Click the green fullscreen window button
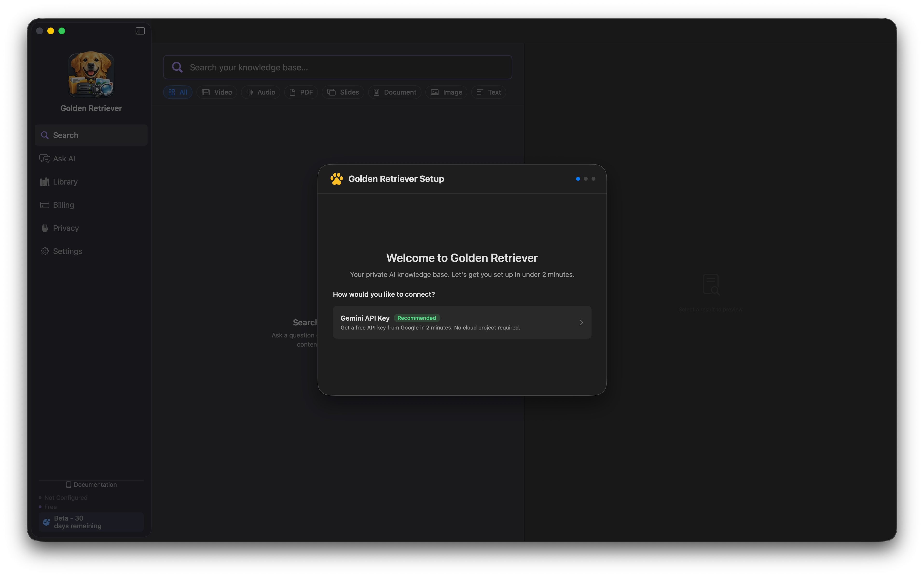The height and width of the screenshot is (577, 924). tap(62, 31)
